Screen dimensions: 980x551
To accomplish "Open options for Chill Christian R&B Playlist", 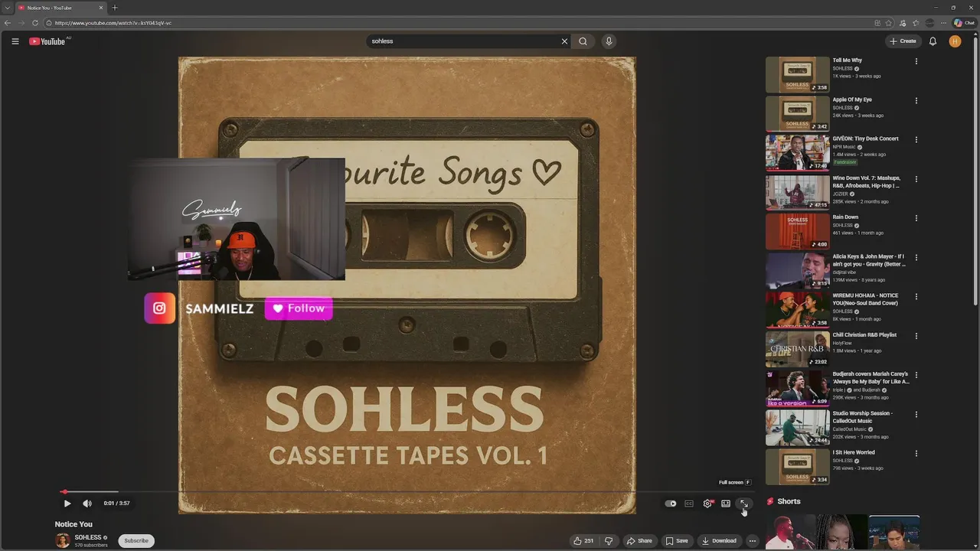I will click(x=916, y=336).
